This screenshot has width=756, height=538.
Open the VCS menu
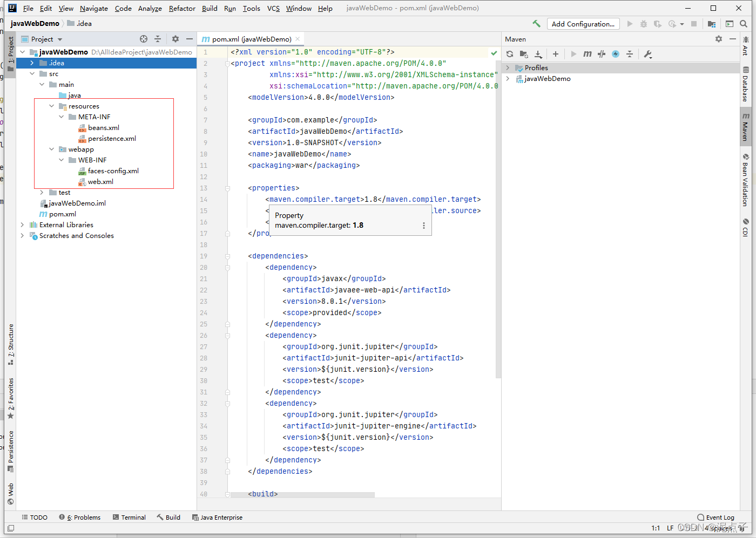point(273,8)
